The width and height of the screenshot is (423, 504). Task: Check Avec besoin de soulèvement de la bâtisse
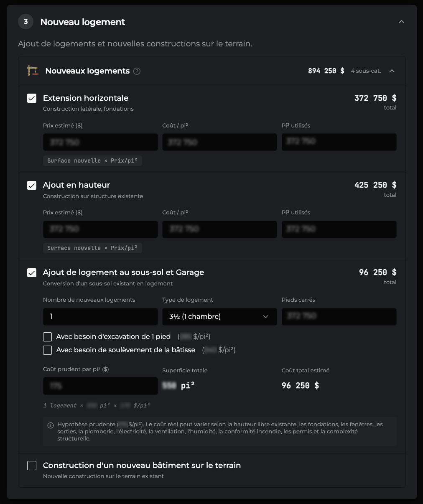click(48, 350)
